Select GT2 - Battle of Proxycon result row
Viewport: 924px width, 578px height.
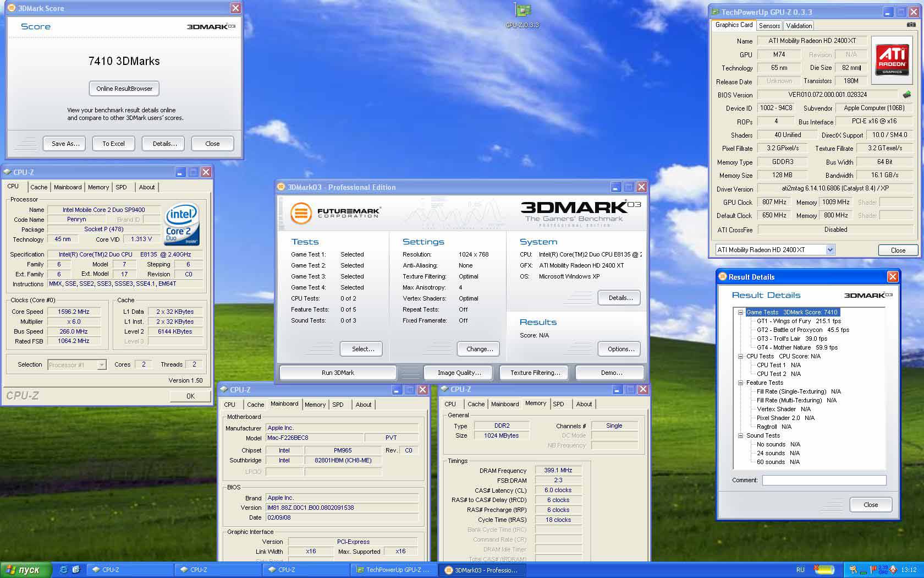pos(802,330)
